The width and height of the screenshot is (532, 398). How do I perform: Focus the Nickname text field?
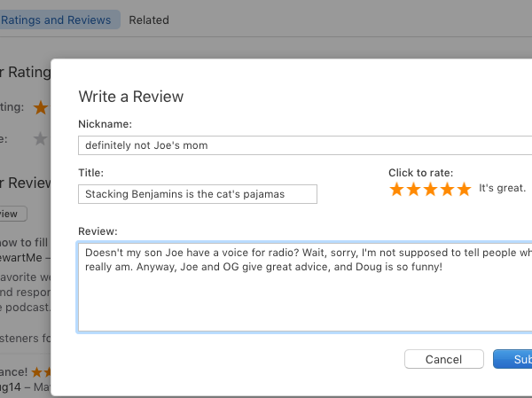coord(305,145)
